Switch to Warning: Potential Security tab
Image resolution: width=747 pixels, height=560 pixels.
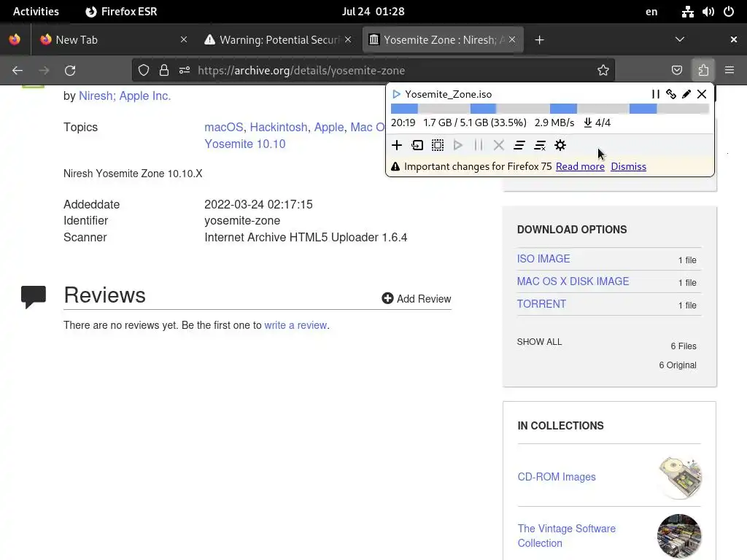coord(278,40)
